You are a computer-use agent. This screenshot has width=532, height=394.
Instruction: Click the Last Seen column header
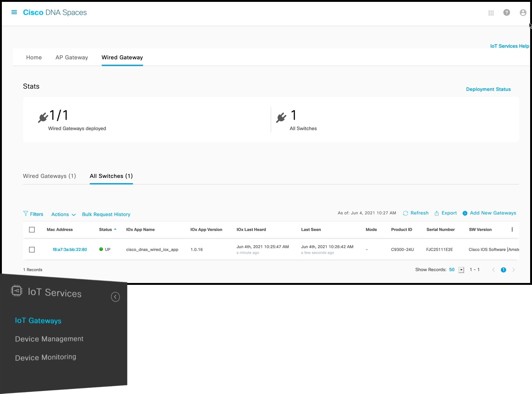311,230
